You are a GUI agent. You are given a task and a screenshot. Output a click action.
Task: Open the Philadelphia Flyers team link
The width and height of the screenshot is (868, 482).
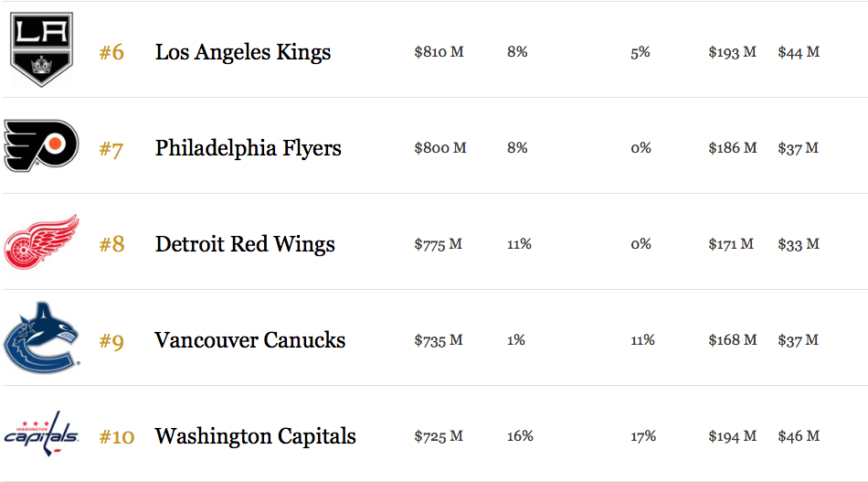click(248, 148)
